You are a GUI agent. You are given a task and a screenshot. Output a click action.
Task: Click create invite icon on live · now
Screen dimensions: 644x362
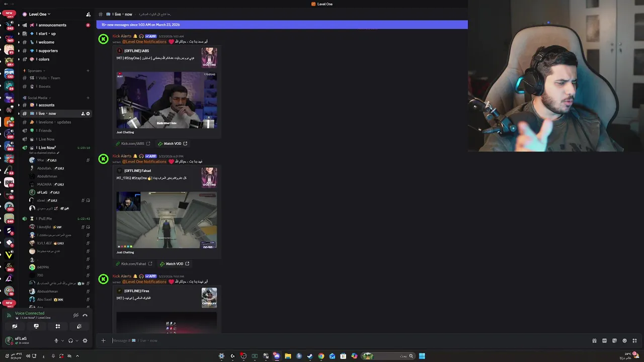point(83,114)
